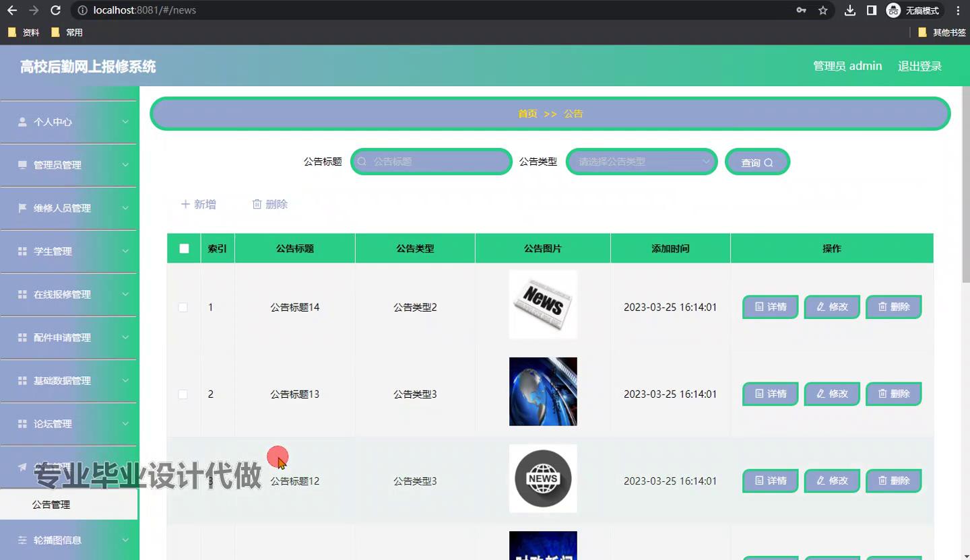The height and width of the screenshot is (560, 970).
Task: Click the blue globe thumbnail of 公告标题13
Action: 543,391
